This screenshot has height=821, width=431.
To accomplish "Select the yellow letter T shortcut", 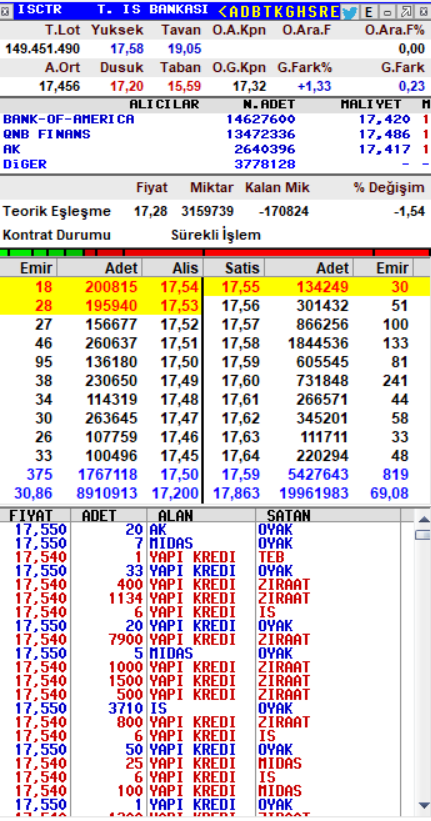I will click(267, 11).
